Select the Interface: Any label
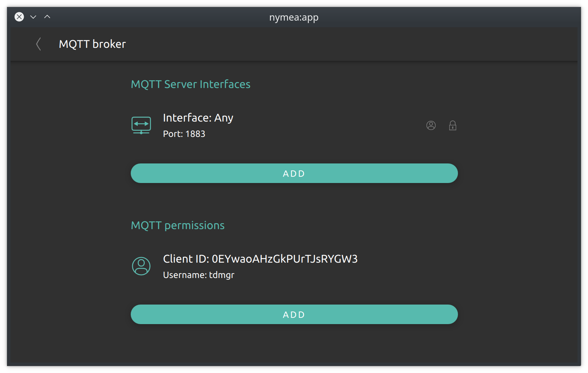Image resolution: width=588 pixels, height=373 pixels. click(198, 118)
